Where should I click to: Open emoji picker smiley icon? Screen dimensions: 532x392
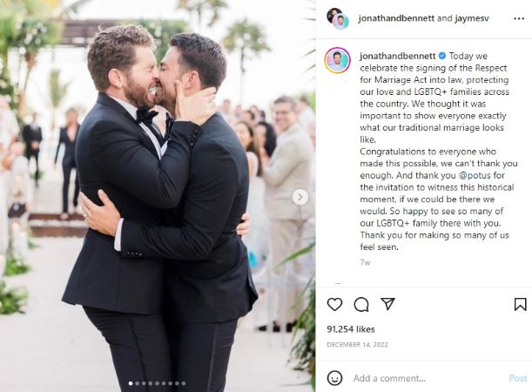(x=334, y=378)
